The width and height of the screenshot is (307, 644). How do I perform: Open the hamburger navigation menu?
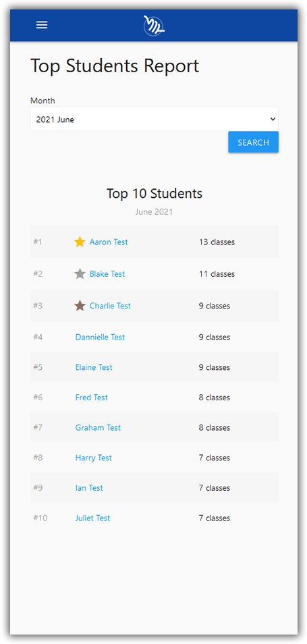tap(42, 25)
